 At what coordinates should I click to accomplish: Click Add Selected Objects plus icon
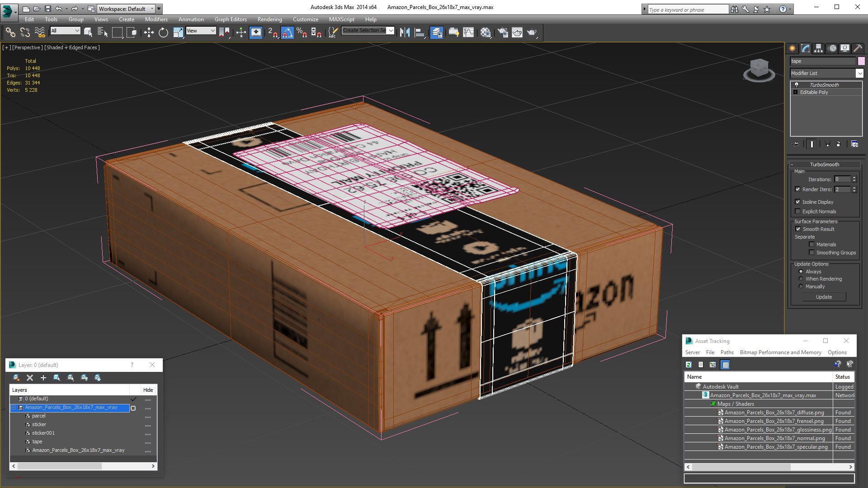pyautogui.click(x=43, y=377)
